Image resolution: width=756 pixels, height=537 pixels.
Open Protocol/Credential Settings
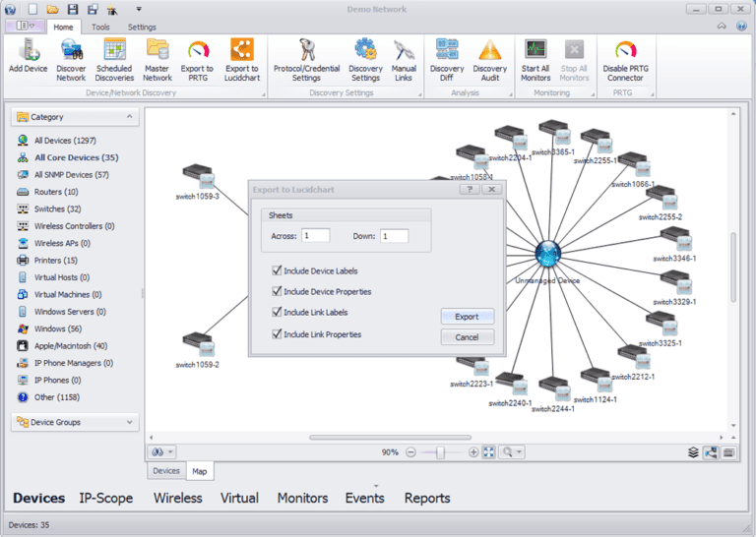pyautogui.click(x=307, y=60)
